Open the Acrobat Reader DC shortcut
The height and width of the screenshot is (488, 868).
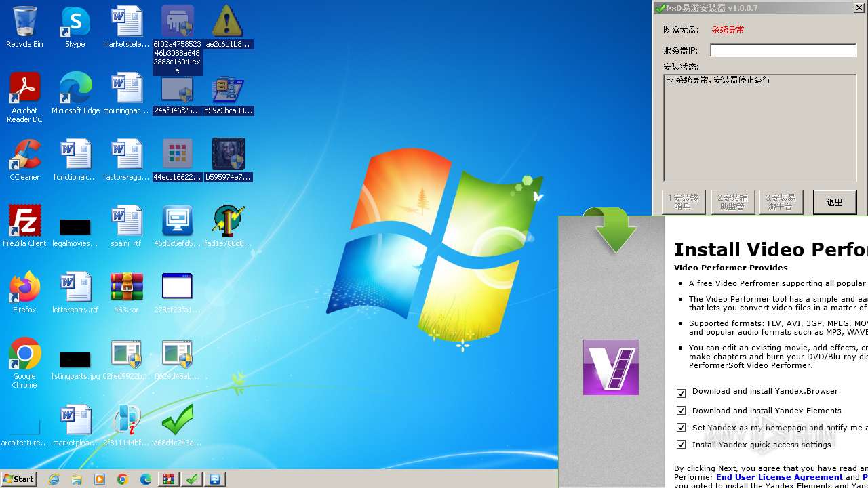[24, 98]
